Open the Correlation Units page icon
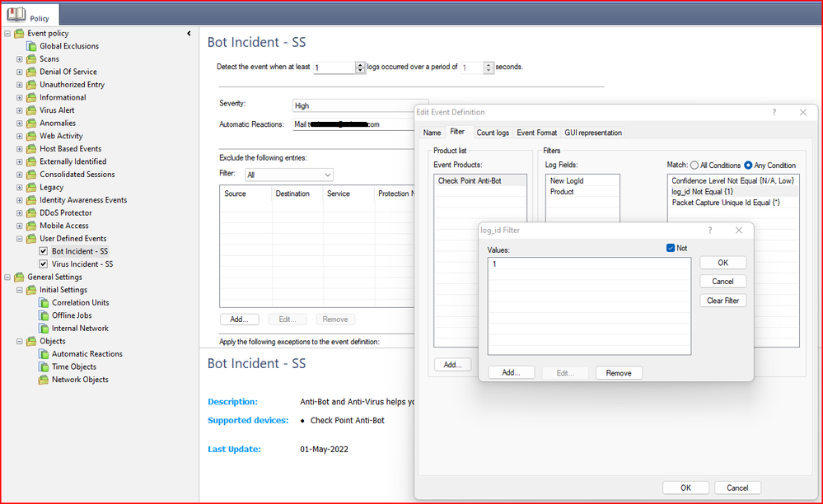The width and height of the screenshot is (823, 504). [44, 303]
